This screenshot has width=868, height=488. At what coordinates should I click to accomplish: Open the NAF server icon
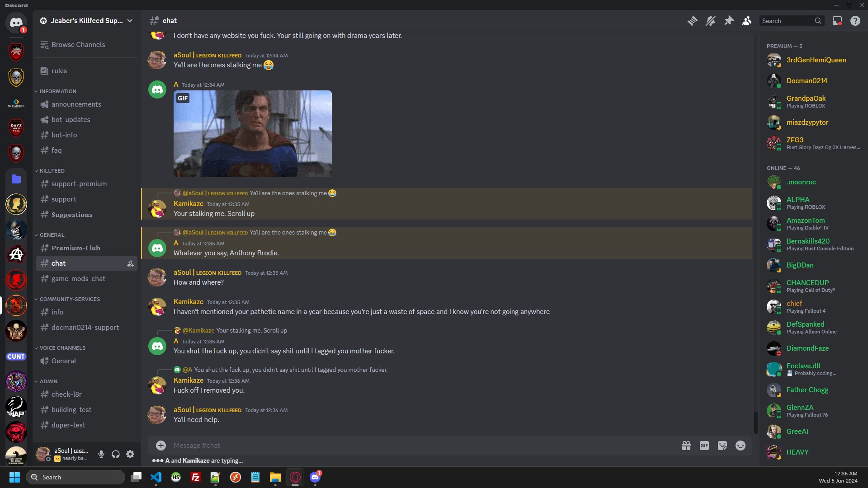coord(16,407)
